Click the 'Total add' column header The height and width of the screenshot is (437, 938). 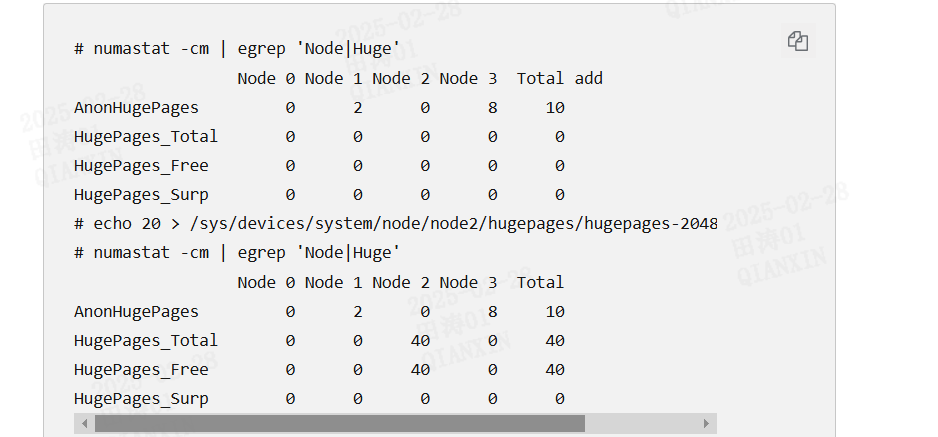coord(559,78)
